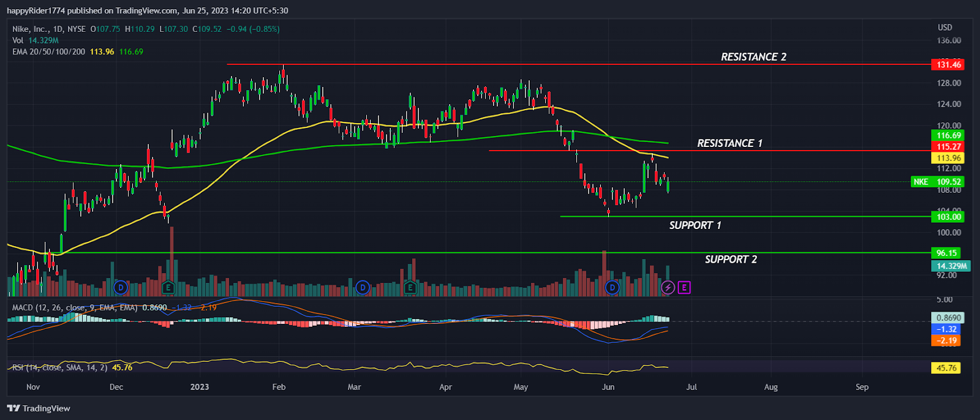980x420 pixels.
Task: Click the 14.329M volume axis label
Action: coord(951,266)
